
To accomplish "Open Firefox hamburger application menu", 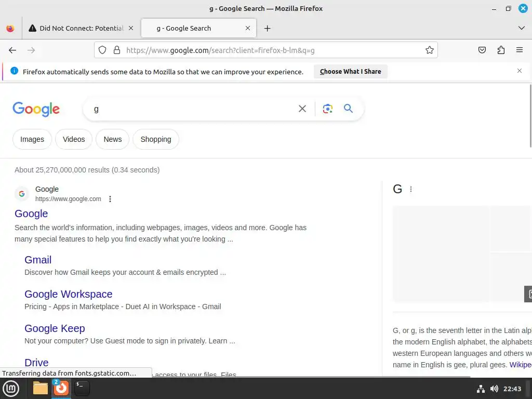I will point(520,50).
